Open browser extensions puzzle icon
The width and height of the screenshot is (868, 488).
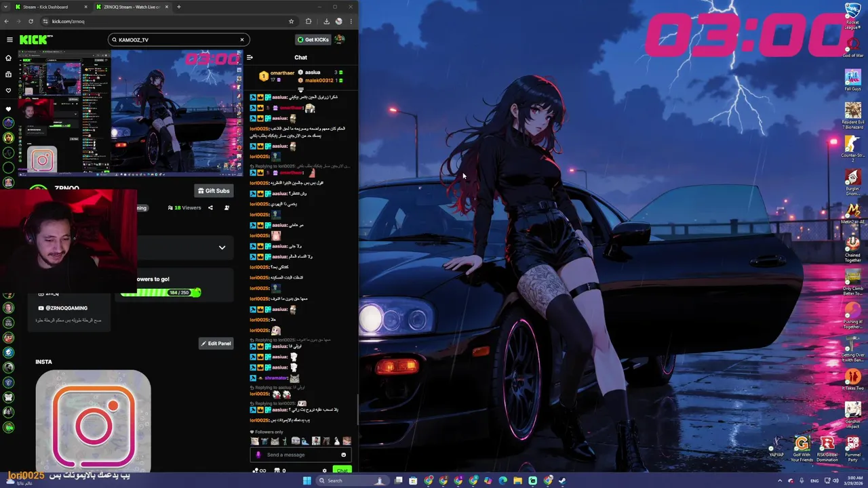(x=309, y=21)
